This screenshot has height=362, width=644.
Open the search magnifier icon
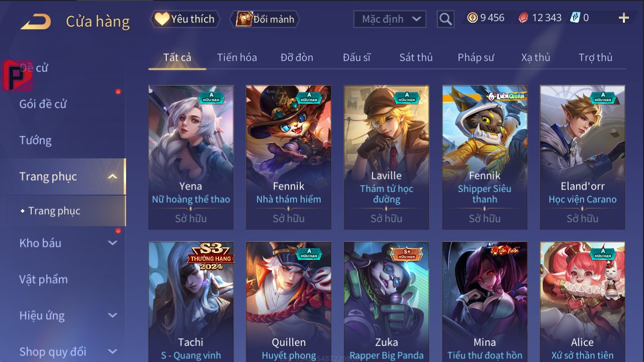tap(445, 19)
